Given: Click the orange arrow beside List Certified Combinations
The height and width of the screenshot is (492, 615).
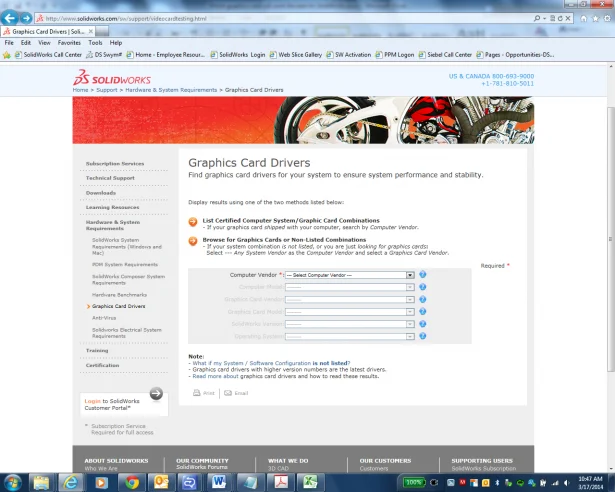Looking at the screenshot, I should click(193, 222).
